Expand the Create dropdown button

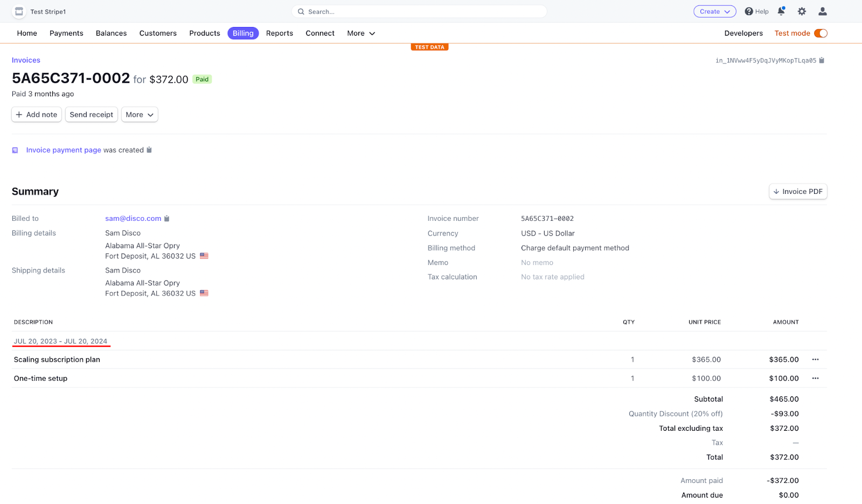click(714, 11)
